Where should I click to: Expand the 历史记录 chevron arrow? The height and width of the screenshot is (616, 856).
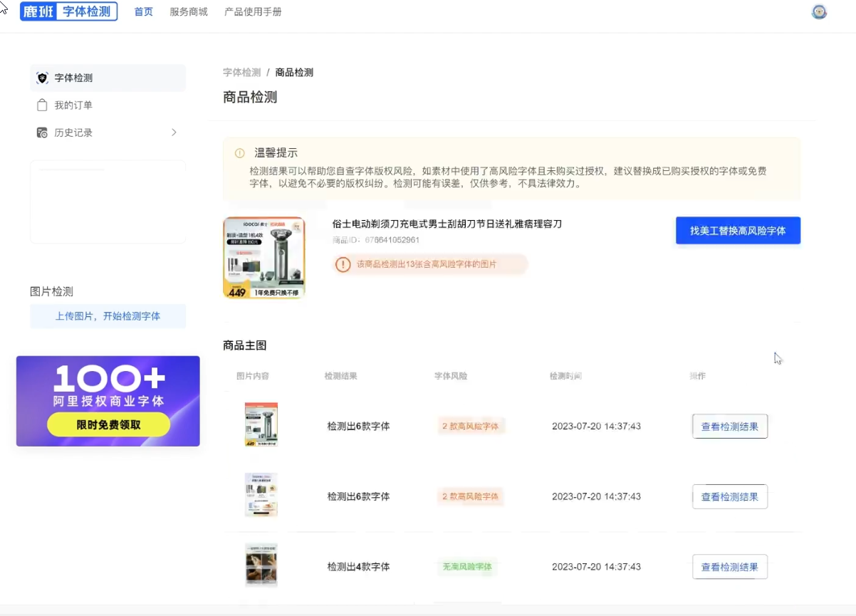[x=174, y=132]
